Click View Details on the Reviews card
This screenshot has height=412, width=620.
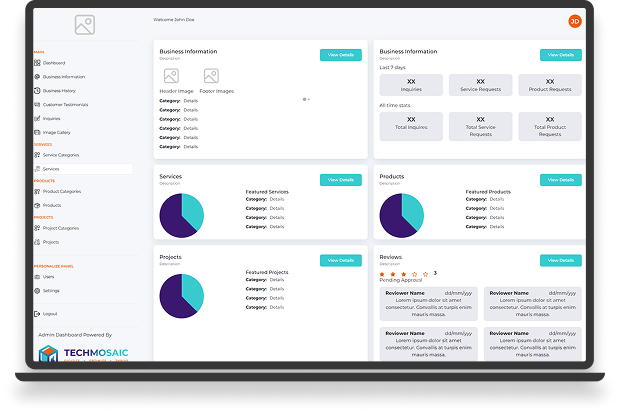[561, 260]
